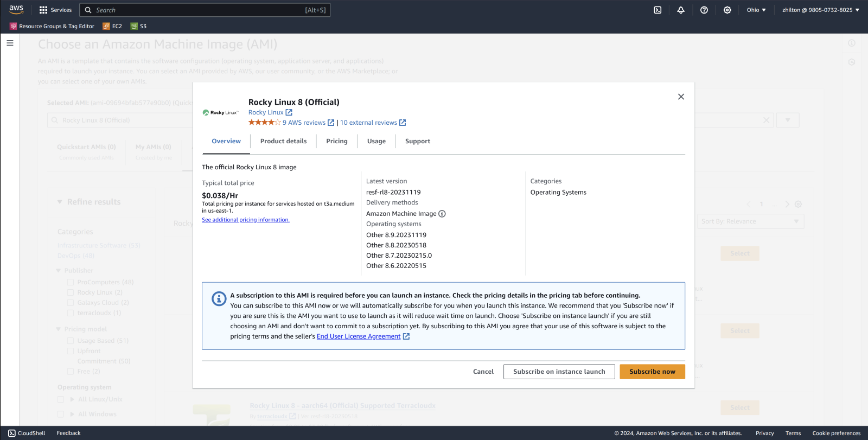This screenshot has height=440, width=868.
Task: Open the End User License Agreement link
Action: point(359,336)
